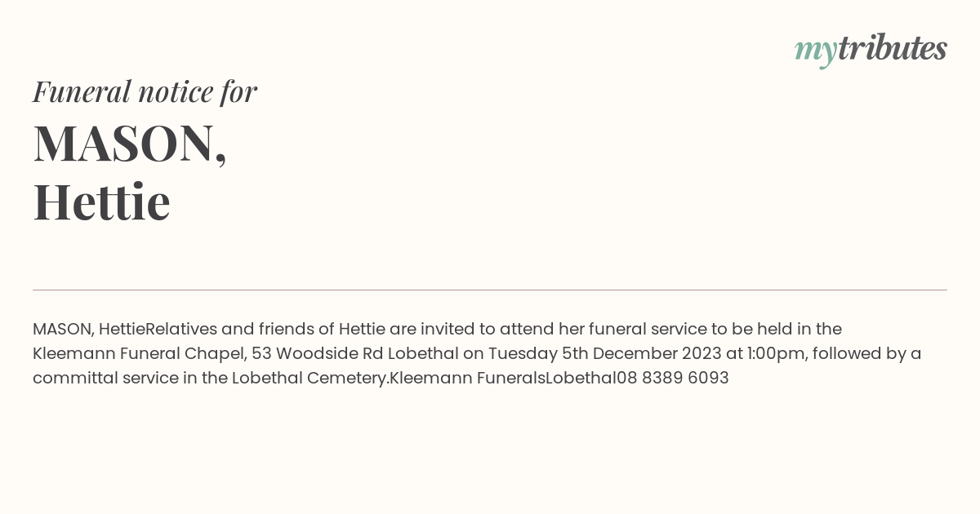
Task: Click the mytributes logo
Action: tap(871, 50)
